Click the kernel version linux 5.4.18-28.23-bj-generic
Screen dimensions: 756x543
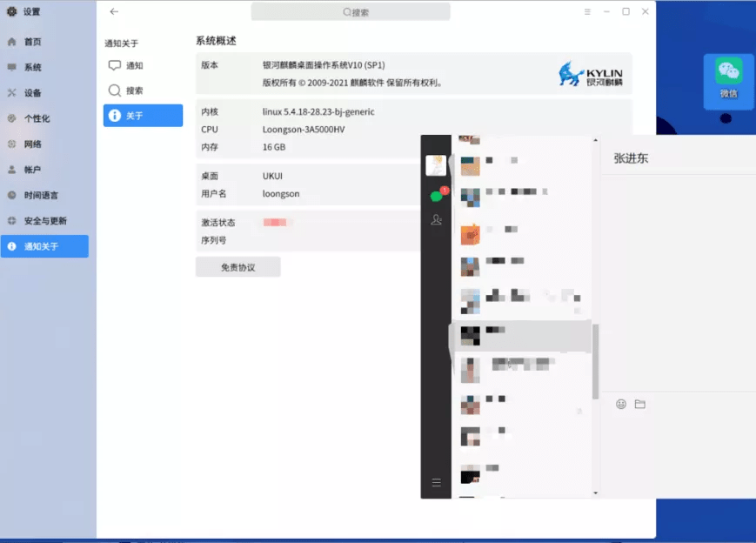point(318,112)
